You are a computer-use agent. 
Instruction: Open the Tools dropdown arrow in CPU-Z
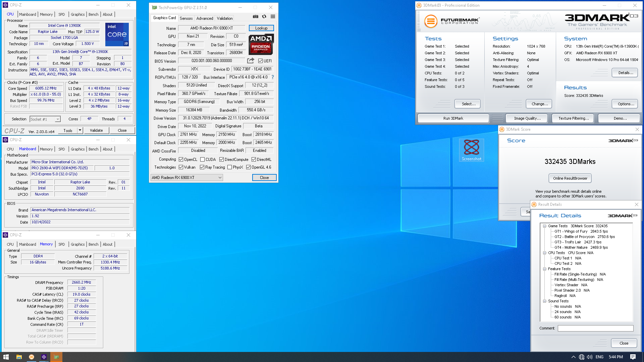tap(80, 130)
